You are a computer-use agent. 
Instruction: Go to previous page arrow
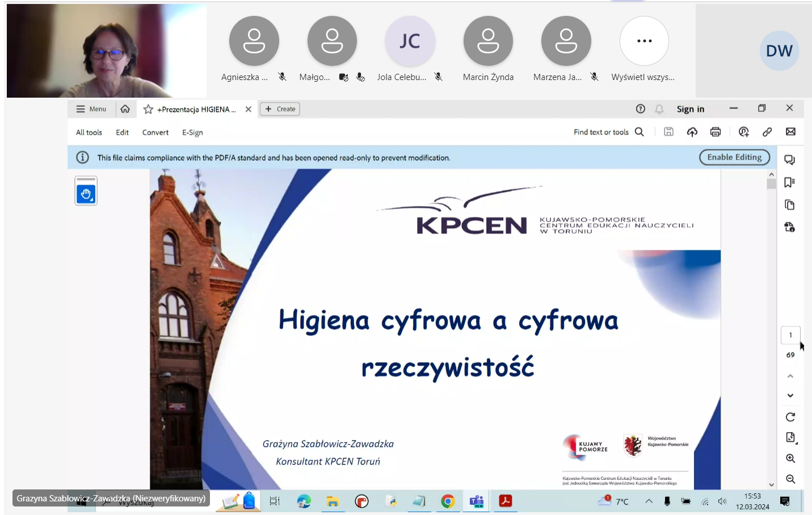click(790, 376)
